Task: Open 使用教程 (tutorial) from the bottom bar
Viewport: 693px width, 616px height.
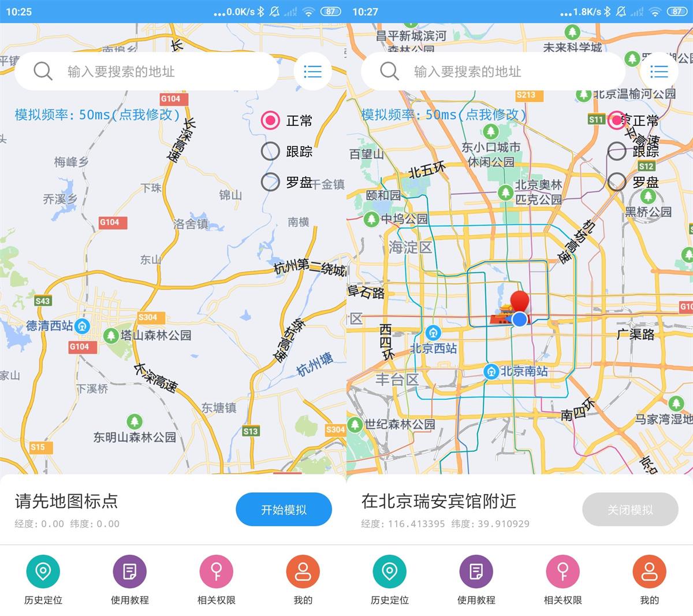Action: click(x=129, y=571)
